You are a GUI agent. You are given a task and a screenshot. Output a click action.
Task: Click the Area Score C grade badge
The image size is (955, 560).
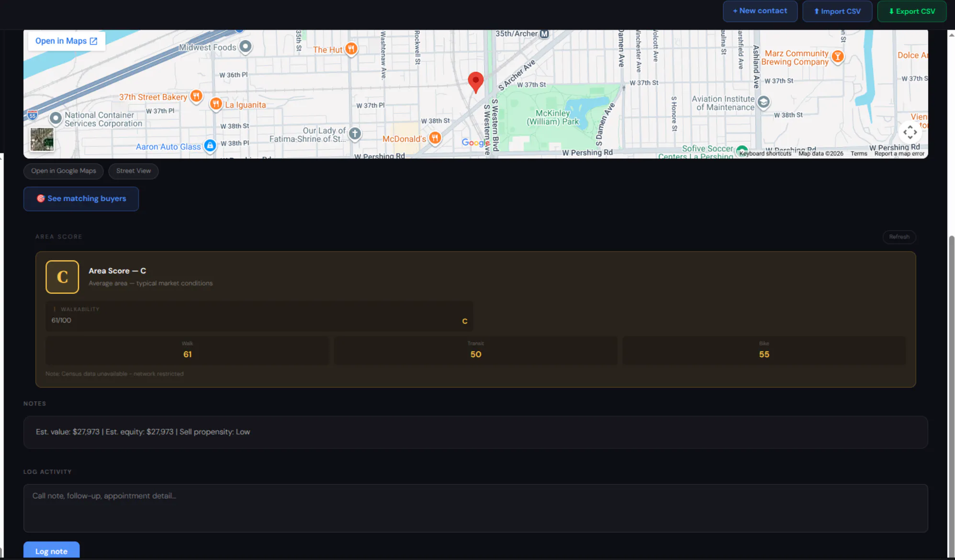[62, 277]
